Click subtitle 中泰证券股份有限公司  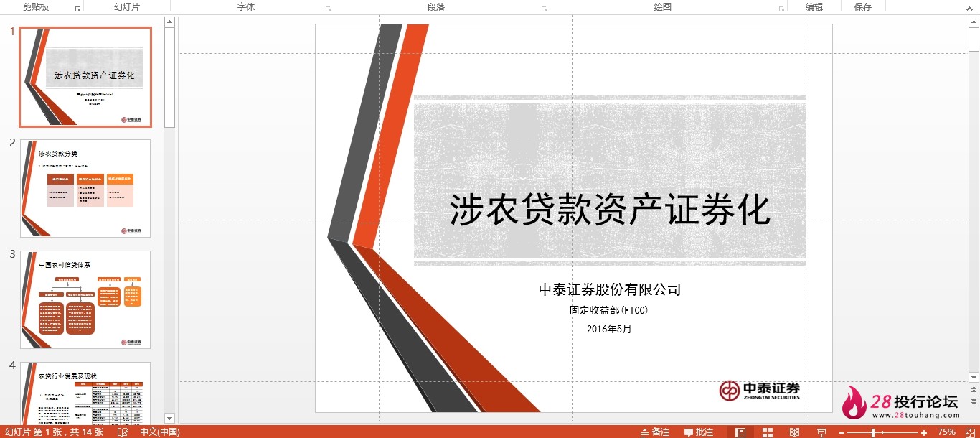pos(609,290)
